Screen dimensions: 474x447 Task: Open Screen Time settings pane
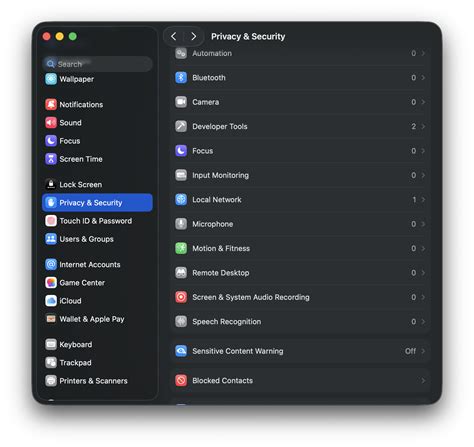click(97, 159)
